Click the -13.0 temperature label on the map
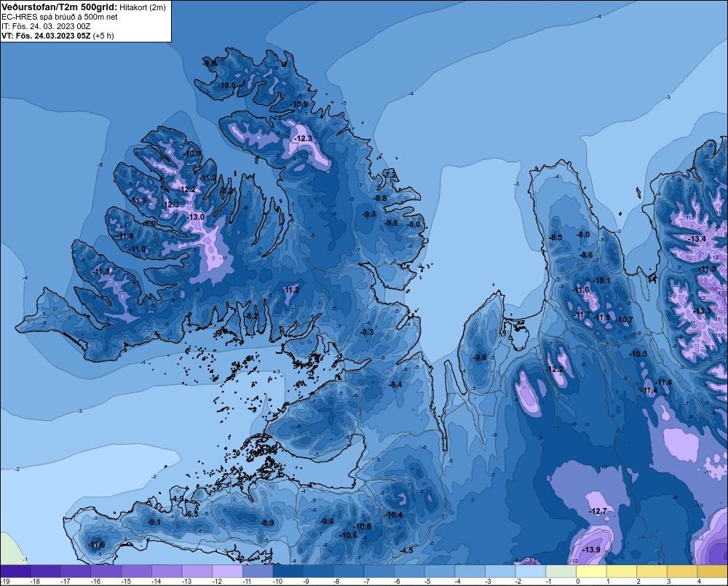The image size is (728, 586). click(x=195, y=217)
